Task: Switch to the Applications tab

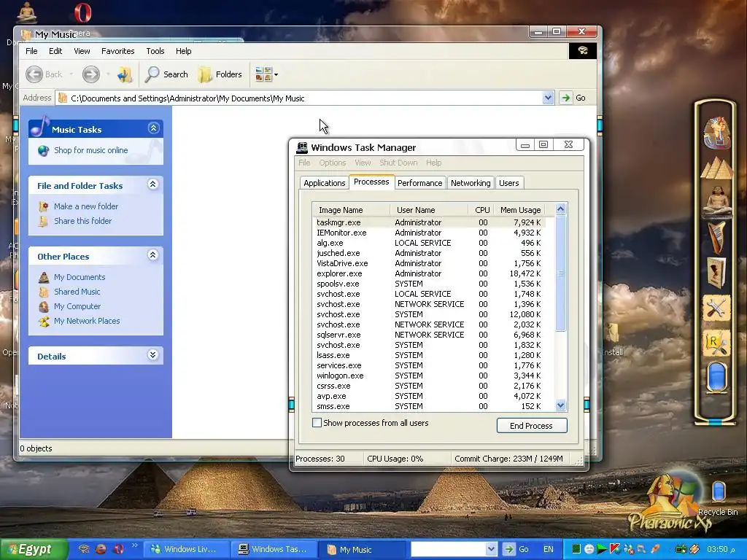Action: point(325,183)
